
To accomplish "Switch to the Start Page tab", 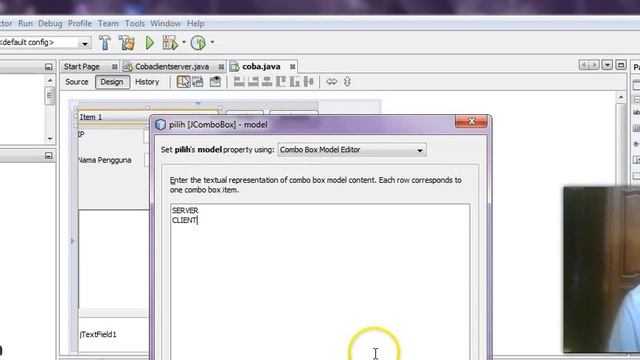I will click(82, 67).
